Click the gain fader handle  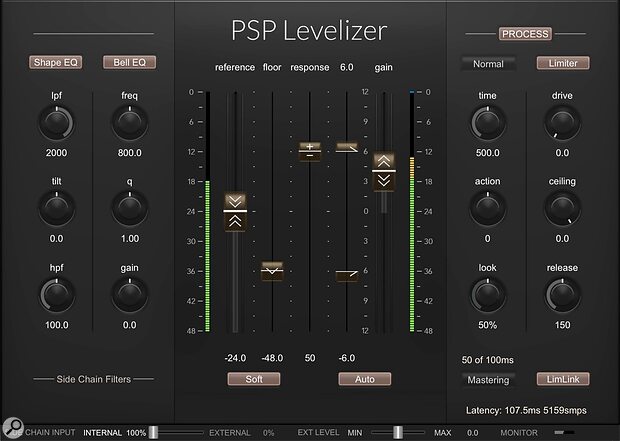(384, 171)
